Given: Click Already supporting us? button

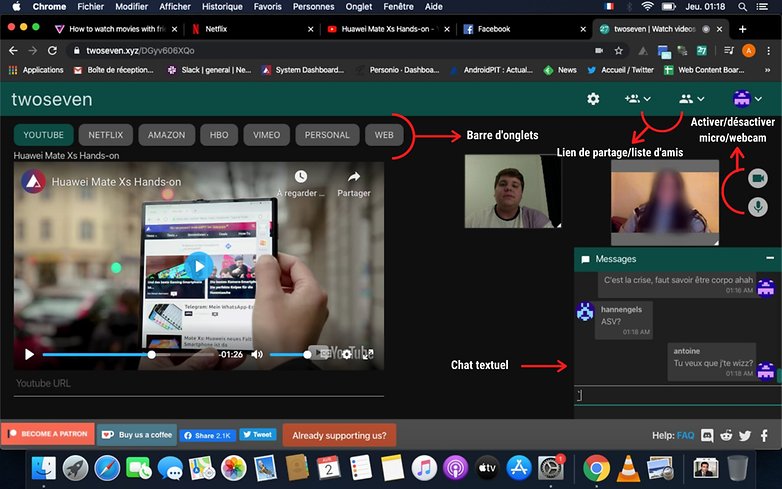Looking at the screenshot, I should pyautogui.click(x=339, y=435).
